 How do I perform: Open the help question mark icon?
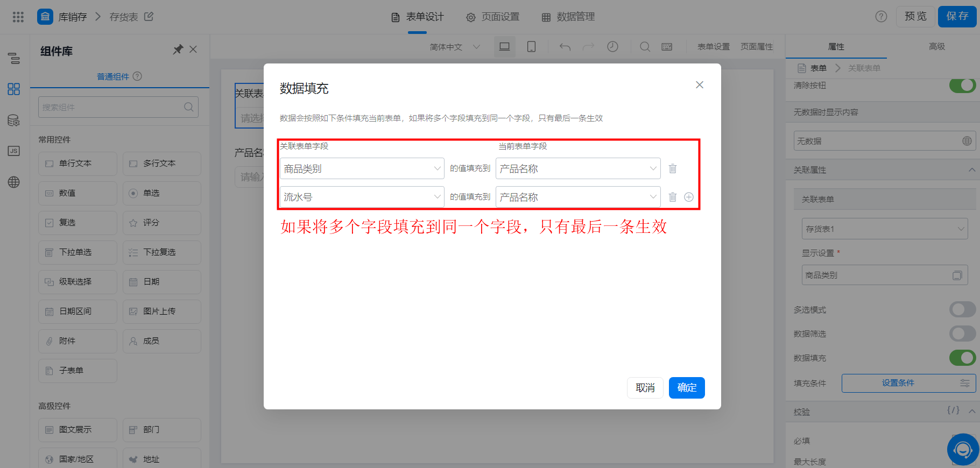click(x=881, y=17)
